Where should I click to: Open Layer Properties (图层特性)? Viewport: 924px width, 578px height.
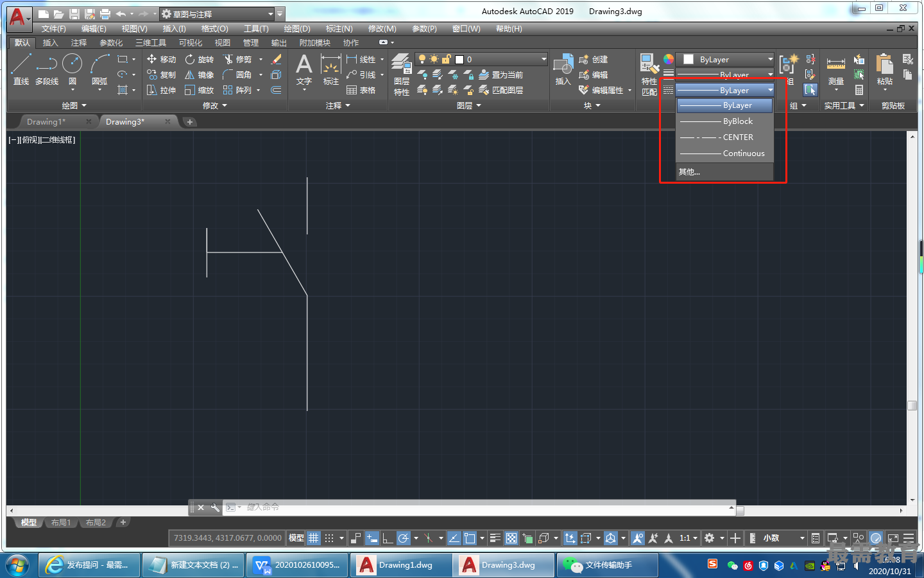coord(402,74)
